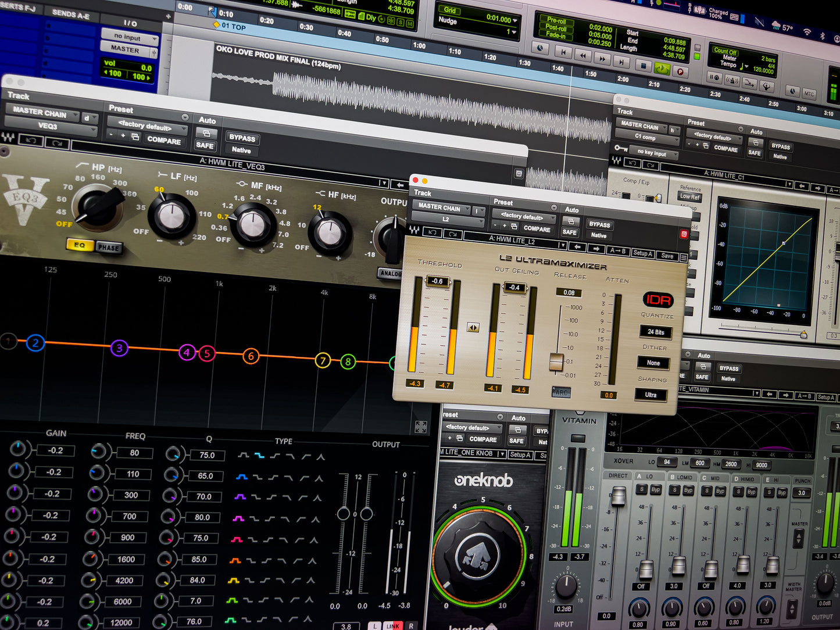Click the Return to Zero transport button
The height and width of the screenshot is (630, 840).
(562, 52)
